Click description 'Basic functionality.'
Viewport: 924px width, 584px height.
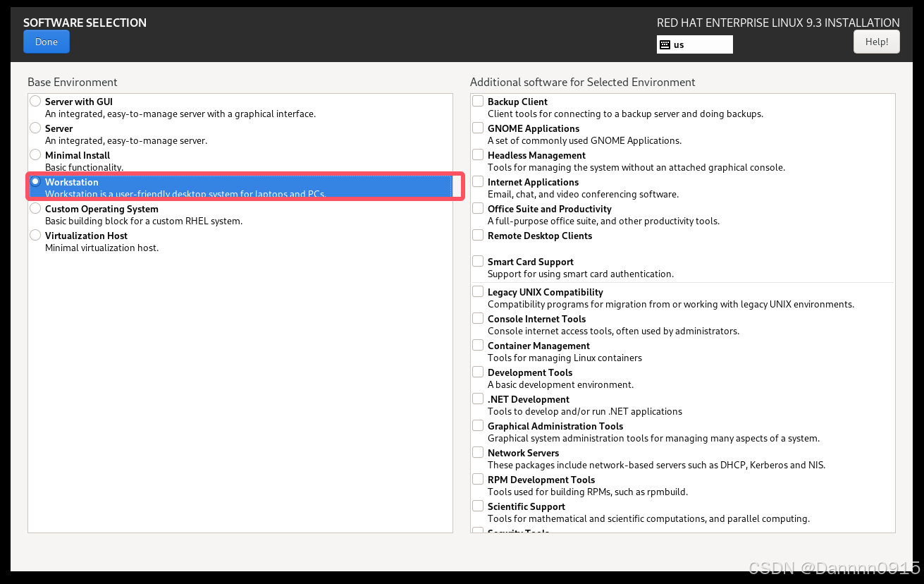[84, 167]
